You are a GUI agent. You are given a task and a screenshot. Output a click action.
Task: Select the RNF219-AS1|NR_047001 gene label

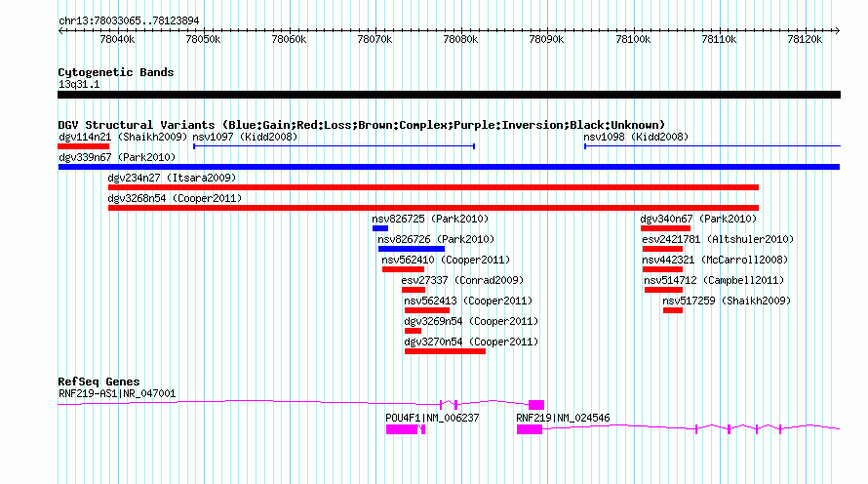(117, 393)
